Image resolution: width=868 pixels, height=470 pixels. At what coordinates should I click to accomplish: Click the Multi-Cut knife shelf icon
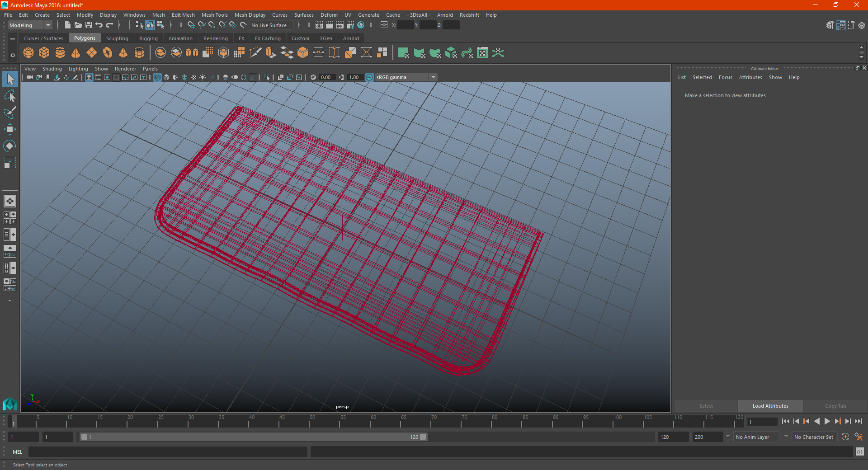point(255,53)
